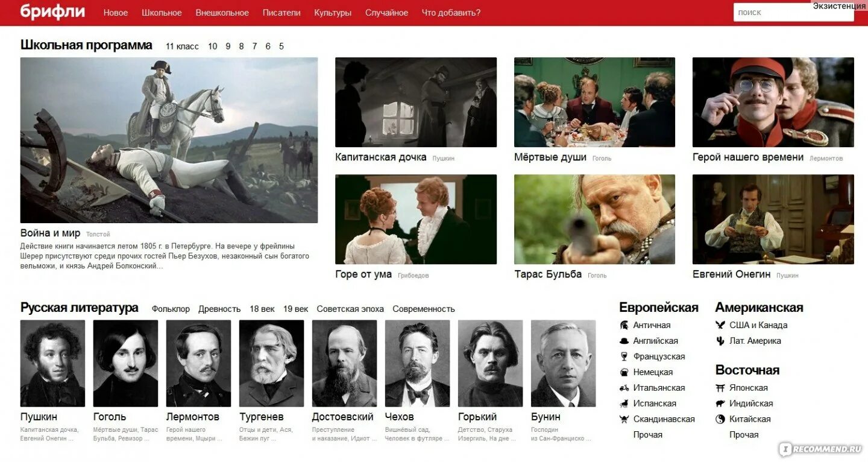Click the Античная helmet icon

[x=624, y=325]
